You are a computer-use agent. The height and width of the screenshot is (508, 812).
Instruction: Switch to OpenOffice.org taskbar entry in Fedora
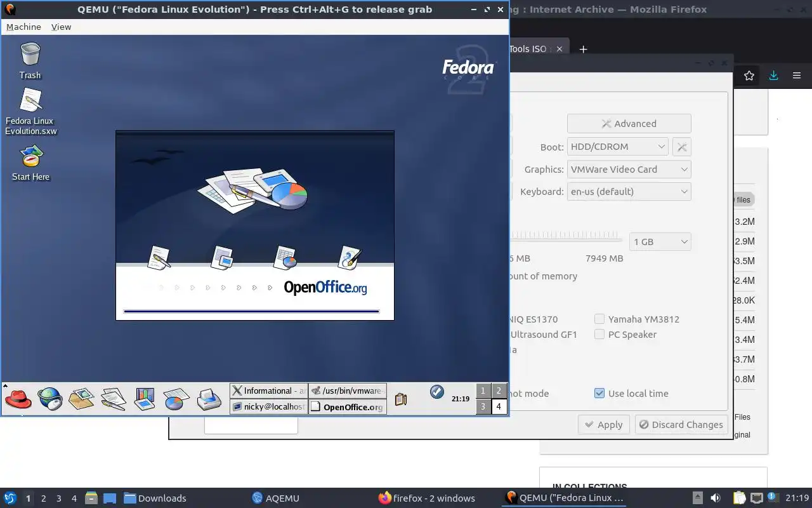point(348,406)
